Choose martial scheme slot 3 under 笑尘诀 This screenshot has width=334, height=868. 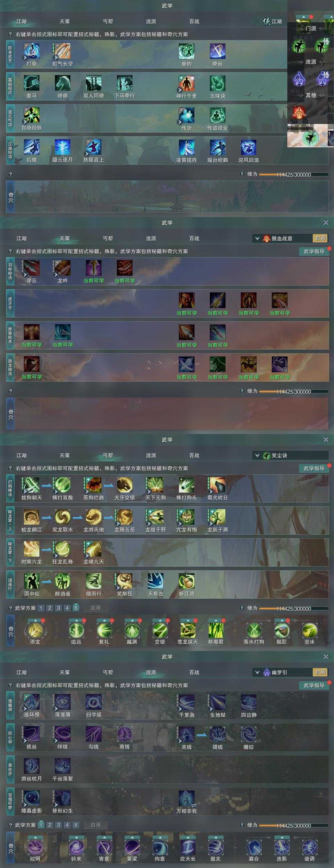point(59,608)
